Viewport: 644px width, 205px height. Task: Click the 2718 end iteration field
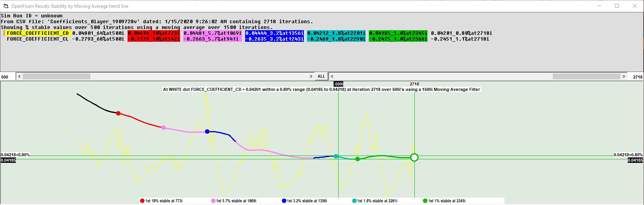pyautogui.click(x=636, y=77)
